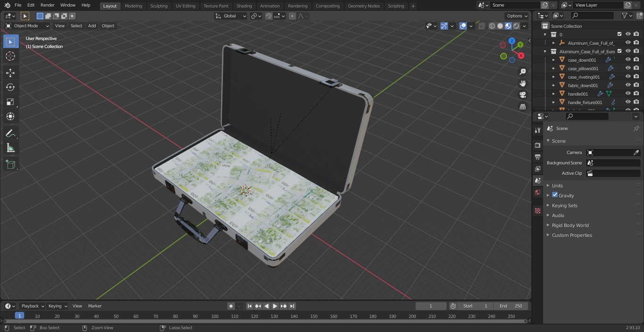This screenshot has width=644, height=332.
Task: Open the File menu
Action: tap(18, 5)
